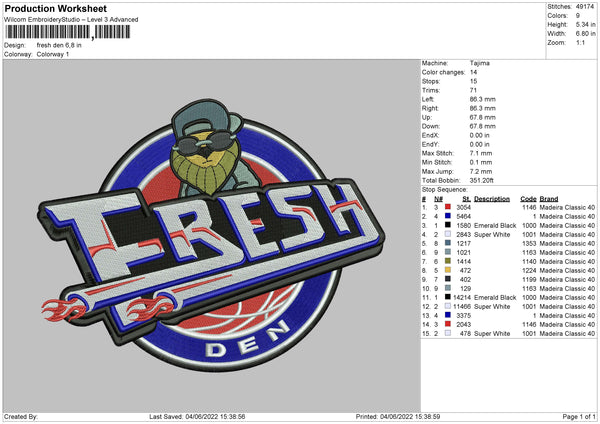This screenshot has height=424, width=600.
Task: Click thread code '1353' in row 5
Action: (530, 243)
